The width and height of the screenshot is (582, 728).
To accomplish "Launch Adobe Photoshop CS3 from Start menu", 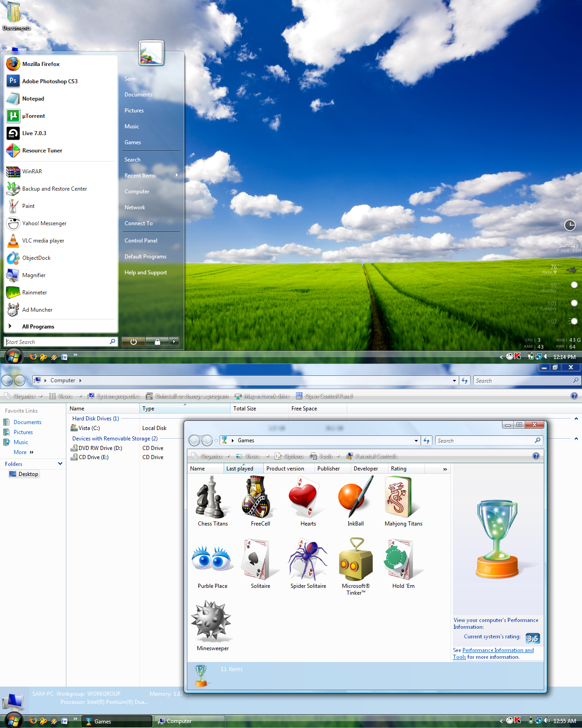I will tap(61, 81).
